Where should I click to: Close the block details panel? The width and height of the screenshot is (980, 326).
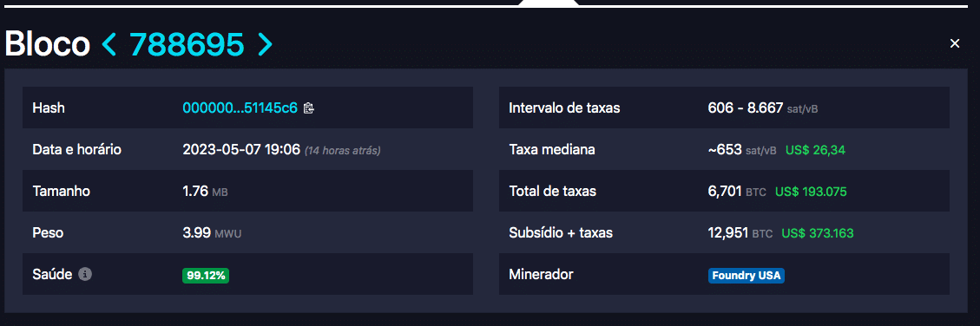pyautogui.click(x=954, y=43)
